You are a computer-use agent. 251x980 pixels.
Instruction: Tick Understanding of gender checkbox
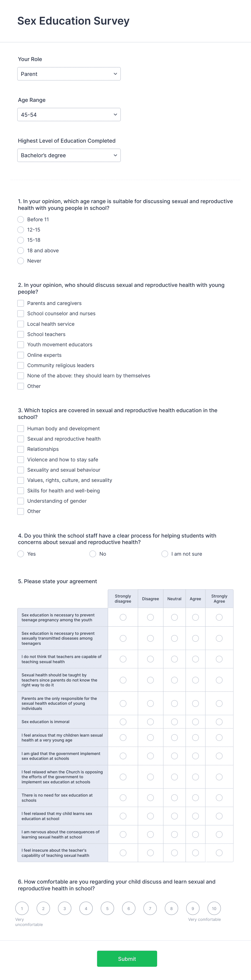pos(21,501)
